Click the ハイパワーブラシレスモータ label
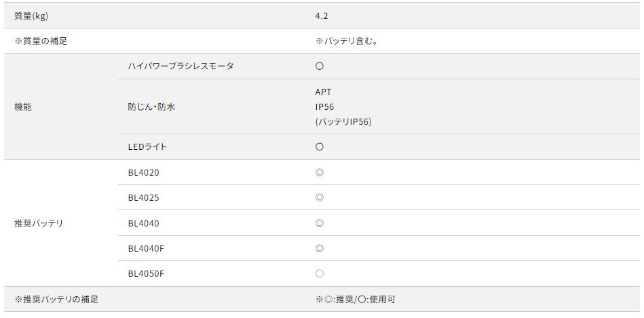644x318 pixels. tap(181, 66)
